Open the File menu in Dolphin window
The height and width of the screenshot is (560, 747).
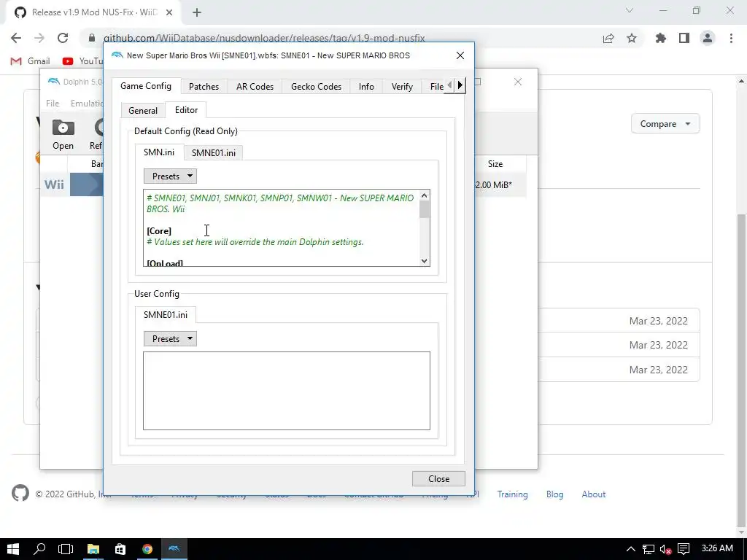point(53,104)
